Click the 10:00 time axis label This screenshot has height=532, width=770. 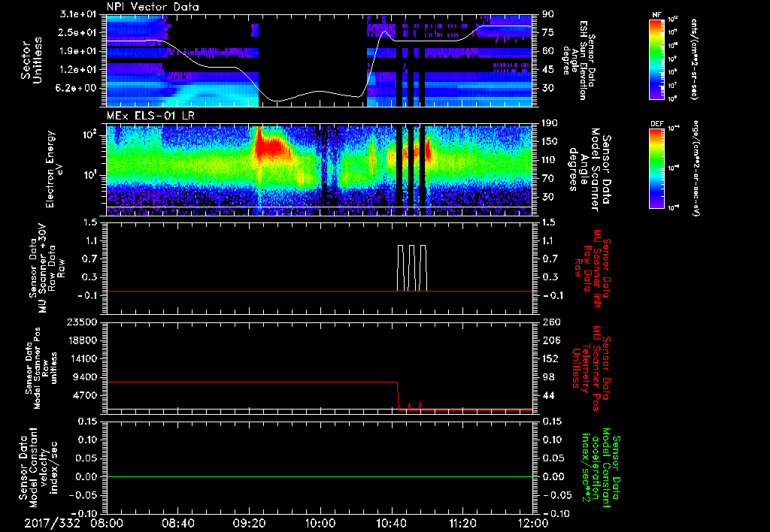[x=320, y=523]
